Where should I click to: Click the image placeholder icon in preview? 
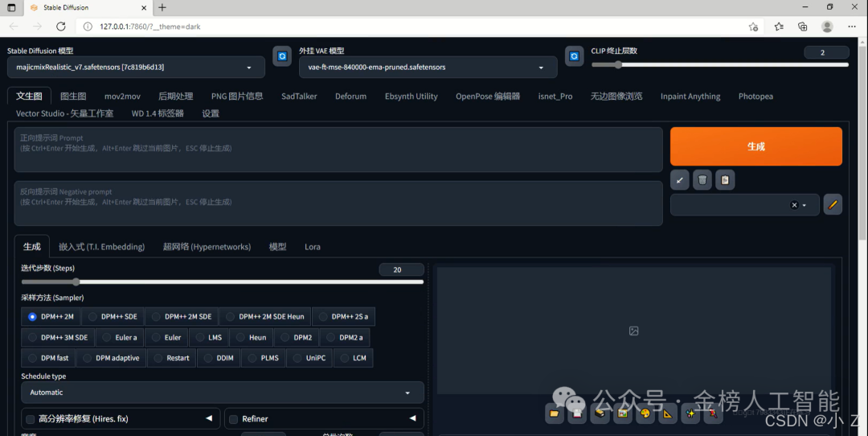click(634, 331)
